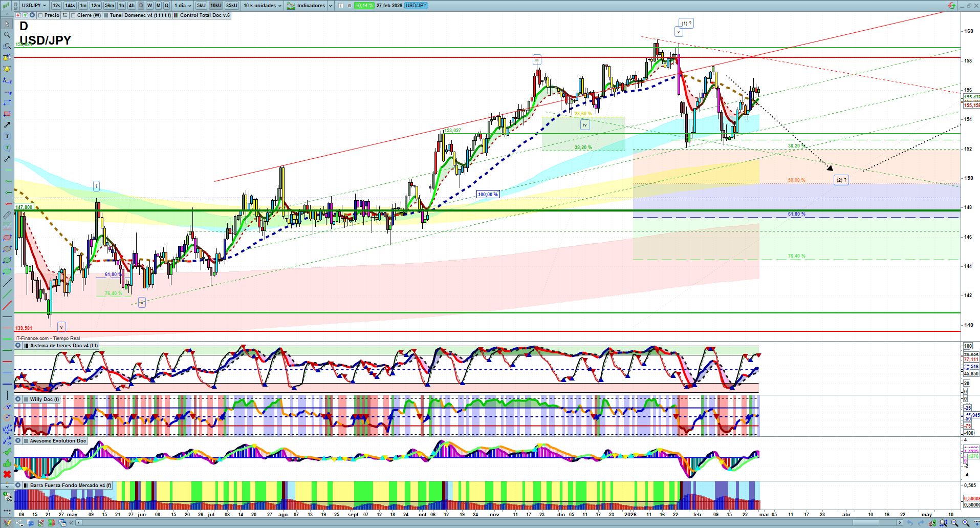Toggle the Cierre (W) checkbox

pos(73,15)
